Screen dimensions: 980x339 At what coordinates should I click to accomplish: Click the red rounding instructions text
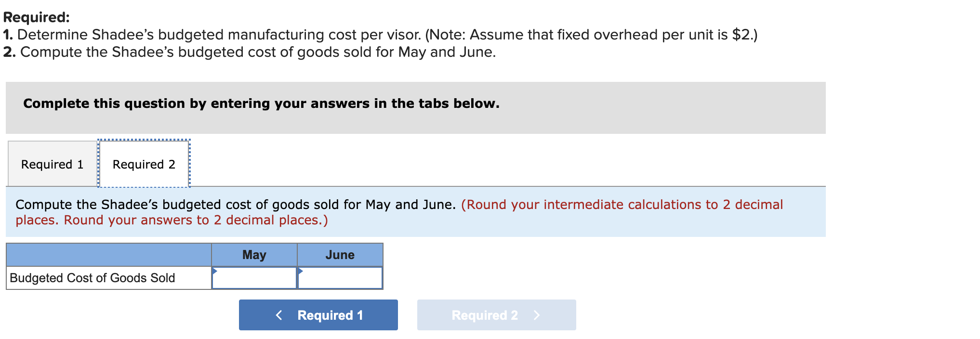point(622,205)
